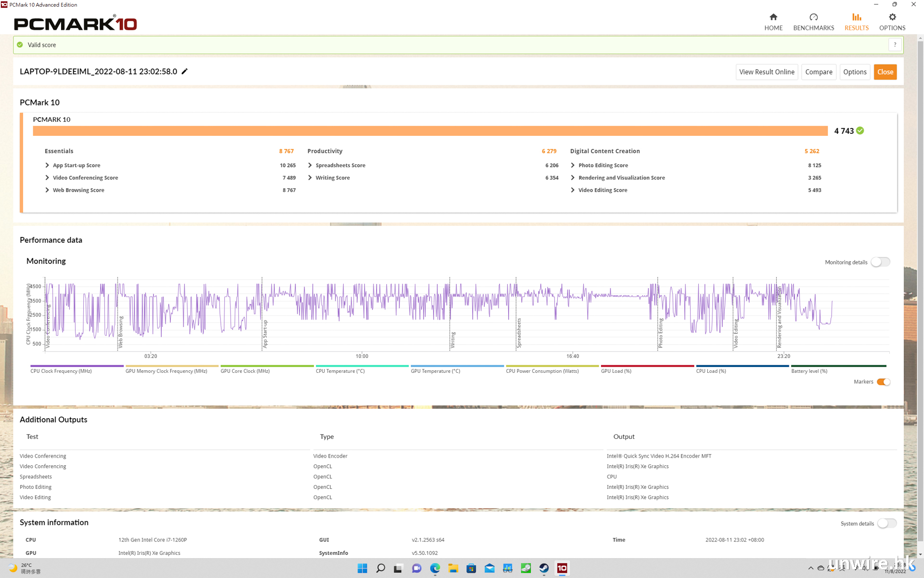Click the Video Editing marker in chart
Screen dimensions: 924x578
point(735,333)
